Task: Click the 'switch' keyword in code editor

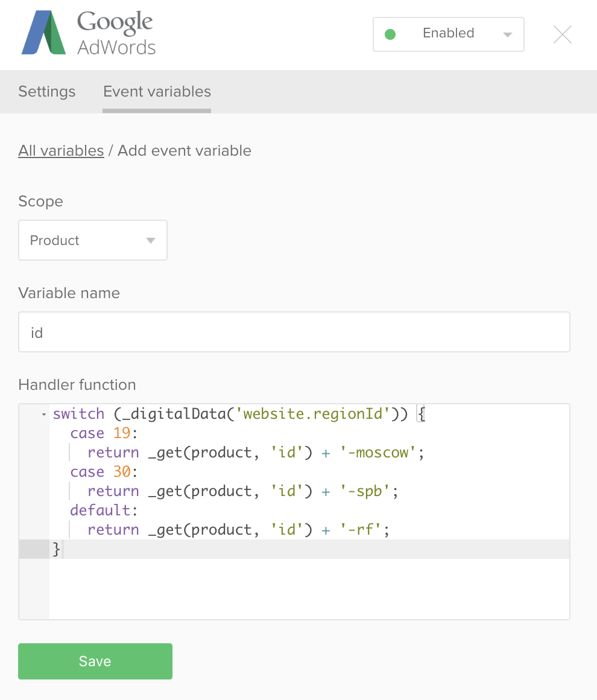Action: click(78, 414)
